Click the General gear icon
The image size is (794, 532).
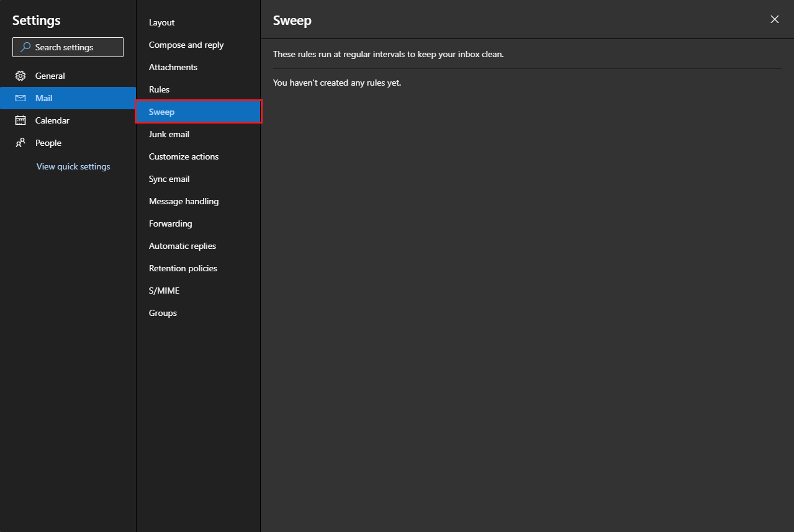(20, 76)
